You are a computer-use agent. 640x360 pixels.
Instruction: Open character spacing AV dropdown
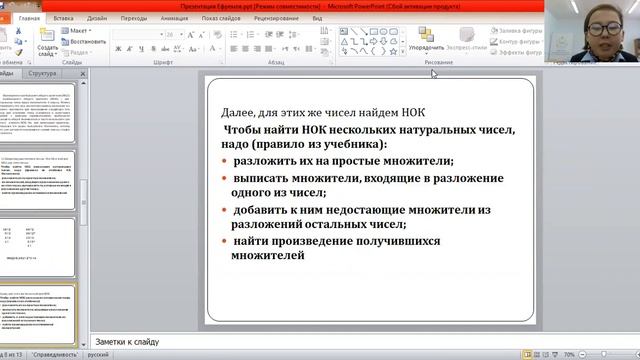[178, 49]
